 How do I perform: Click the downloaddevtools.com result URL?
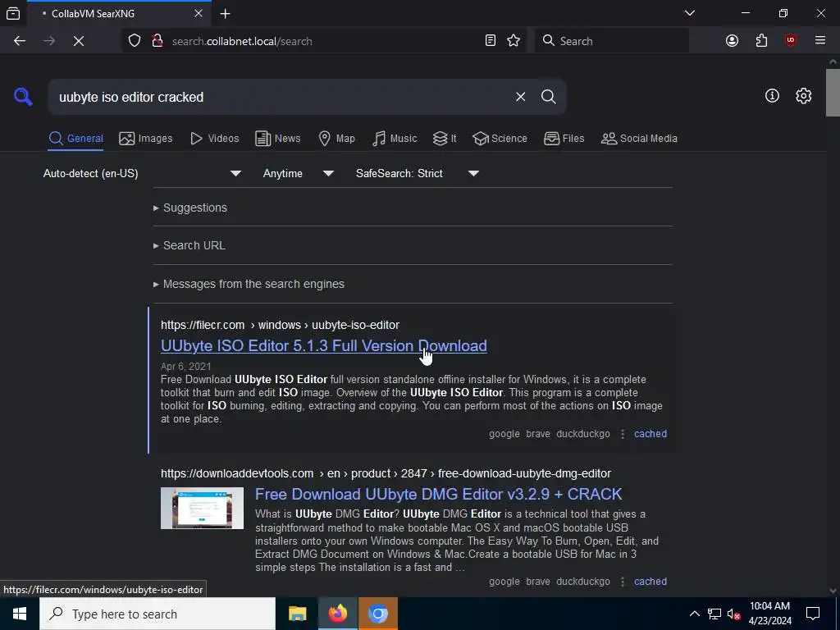pyautogui.click(x=386, y=473)
